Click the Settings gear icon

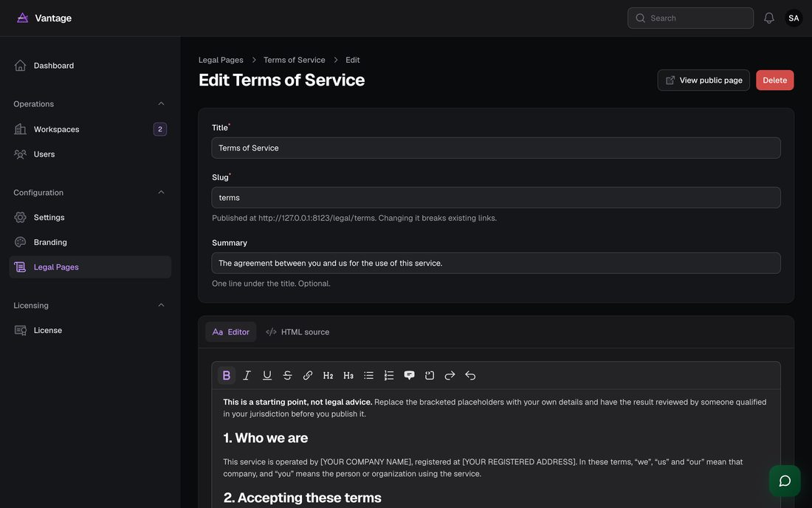pyautogui.click(x=20, y=218)
